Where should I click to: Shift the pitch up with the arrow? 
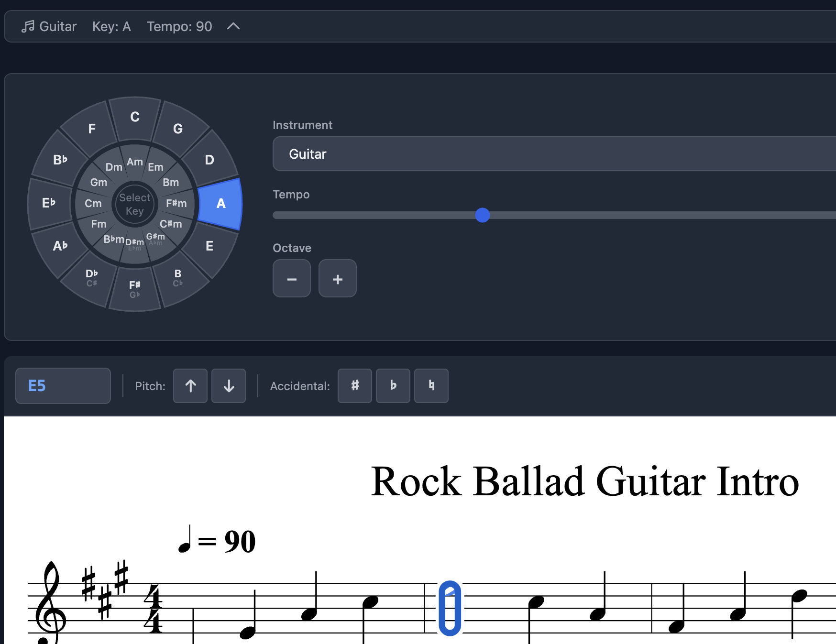(190, 386)
